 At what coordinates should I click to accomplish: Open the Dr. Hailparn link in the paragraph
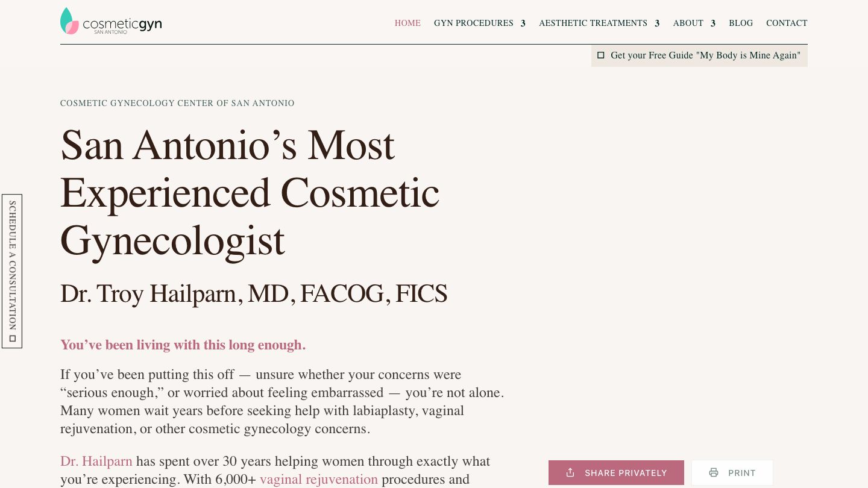point(96,461)
